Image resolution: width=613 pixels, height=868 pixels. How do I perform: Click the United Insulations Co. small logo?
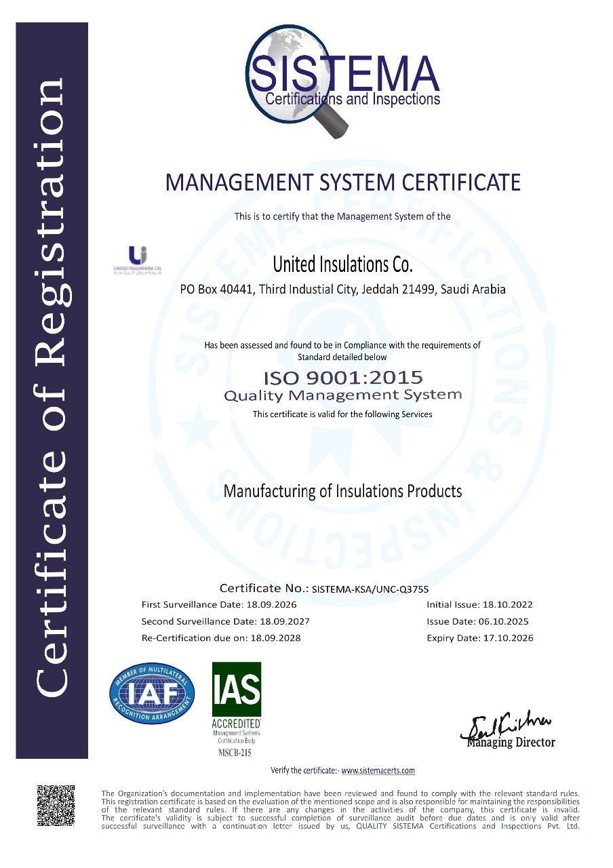(x=138, y=260)
